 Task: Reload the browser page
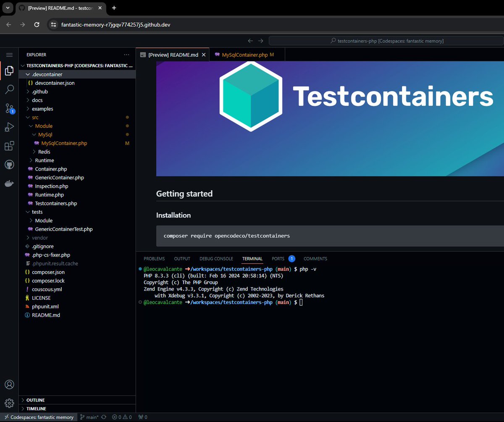coord(37,25)
